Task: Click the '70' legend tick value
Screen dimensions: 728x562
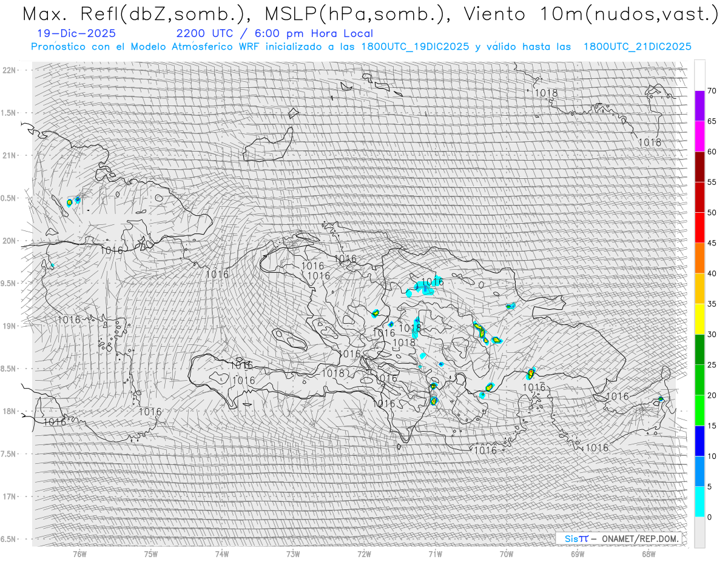Action: 712,91
